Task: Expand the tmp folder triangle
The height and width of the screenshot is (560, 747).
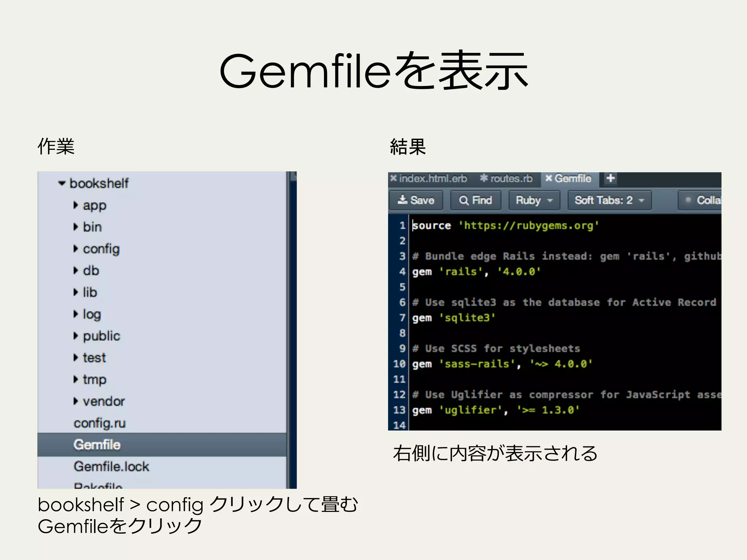Action: coord(76,379)
